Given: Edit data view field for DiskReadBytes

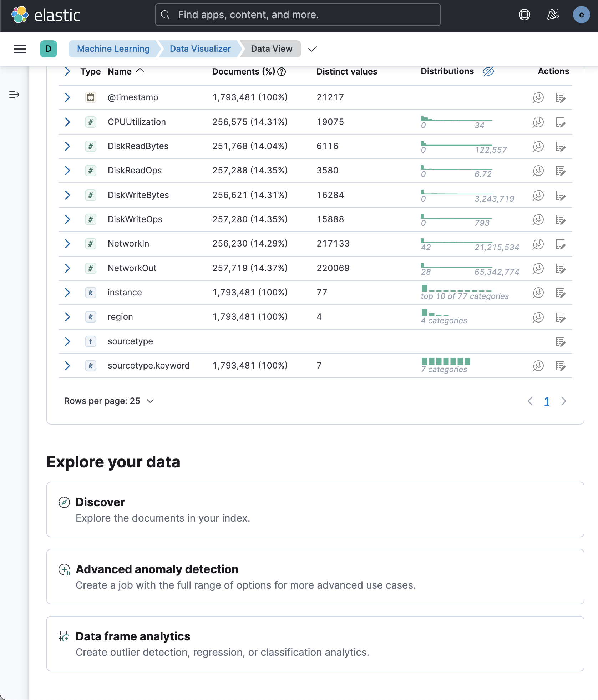Looking at the screenshot, I should [x=561, y=146].
